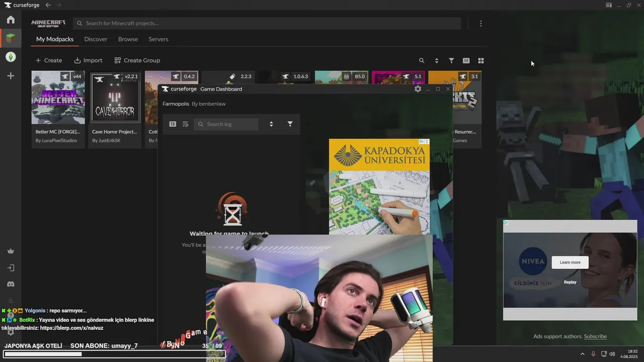The width and height of the screenshot is (644, 362).
Task: Open the Kapadokya Üniversitesi ad
Action: [x=379, y=187]
